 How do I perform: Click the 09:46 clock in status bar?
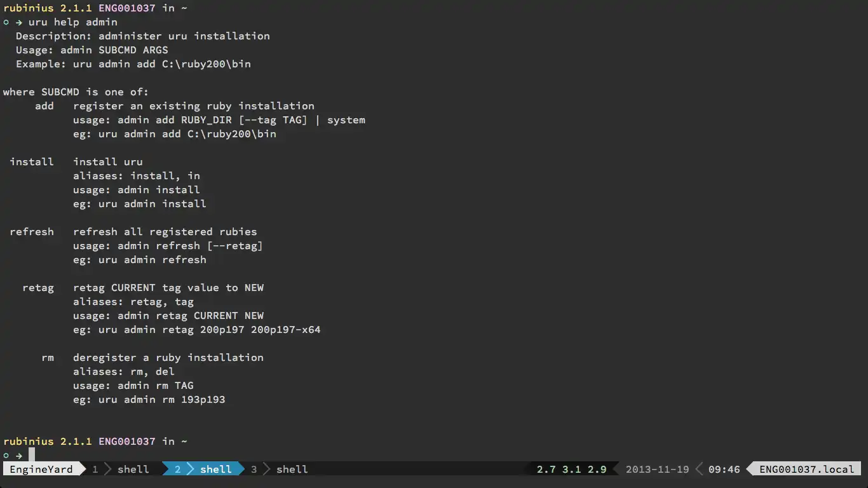pyautogui.click(x=724, y=470)
